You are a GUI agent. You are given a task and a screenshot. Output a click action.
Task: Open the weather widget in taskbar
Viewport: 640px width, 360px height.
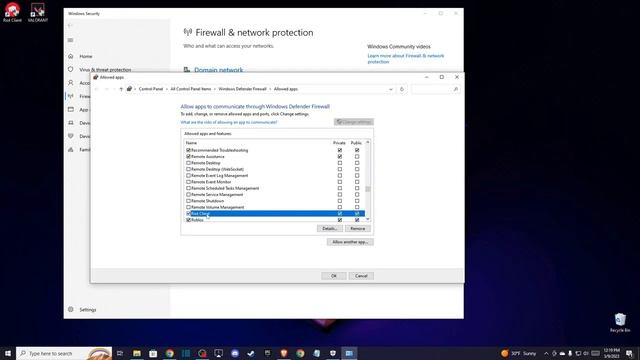coord(518,353)
